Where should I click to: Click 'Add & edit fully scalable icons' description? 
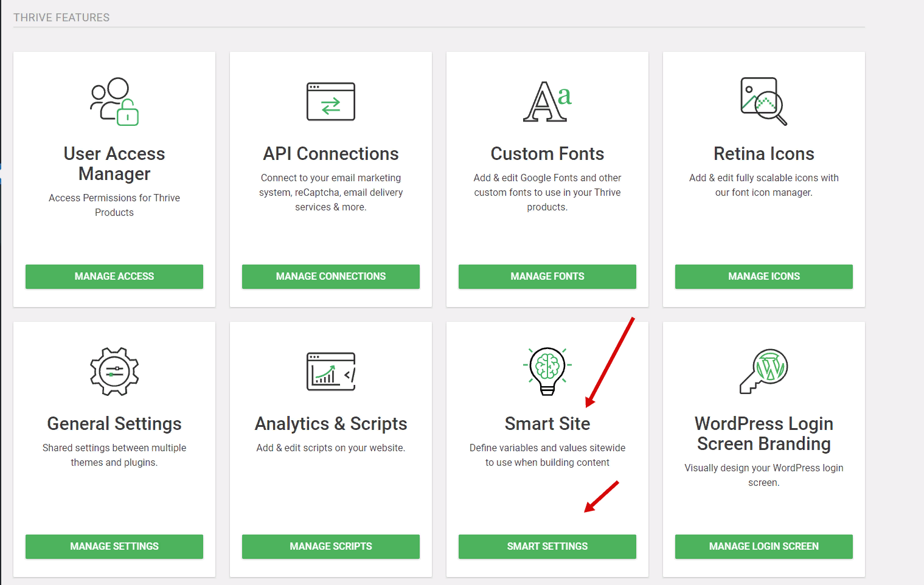point(764,185)
